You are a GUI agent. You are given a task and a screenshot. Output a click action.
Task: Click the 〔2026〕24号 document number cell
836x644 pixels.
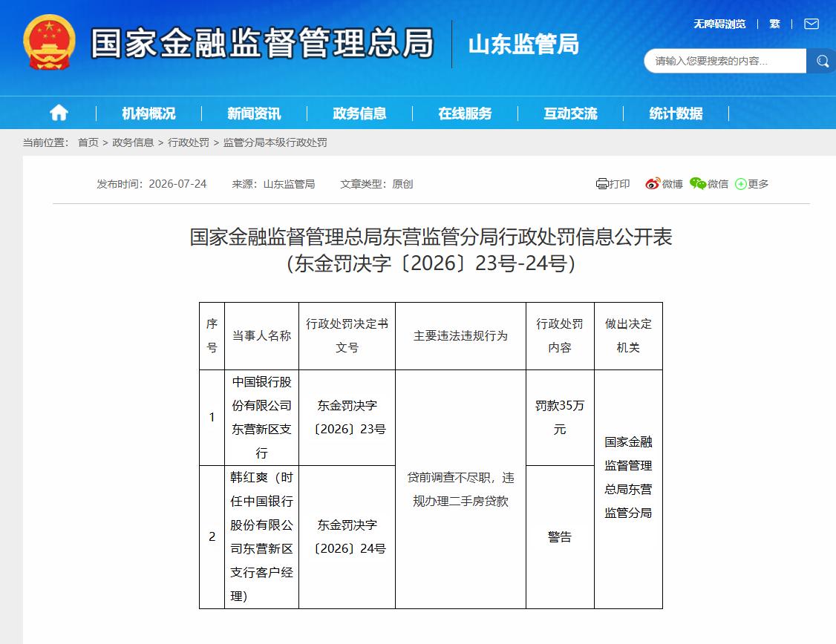(347, 537)
